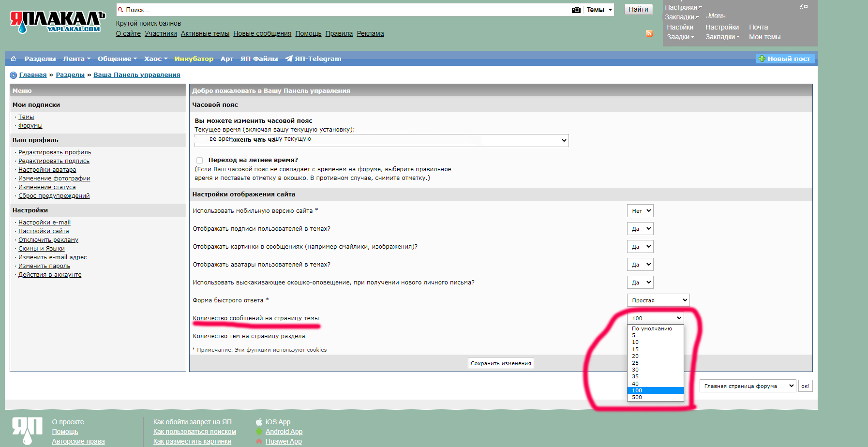Click the footer ЯП logo

[x=27, y=431]
